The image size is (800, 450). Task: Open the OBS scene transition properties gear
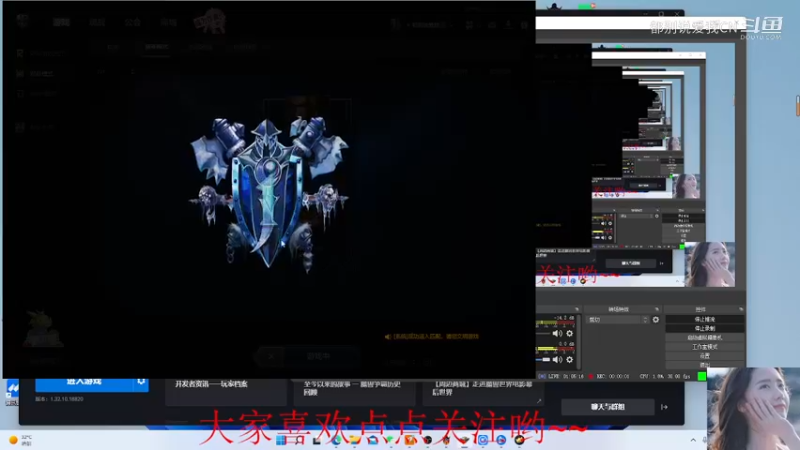[656, 320]
